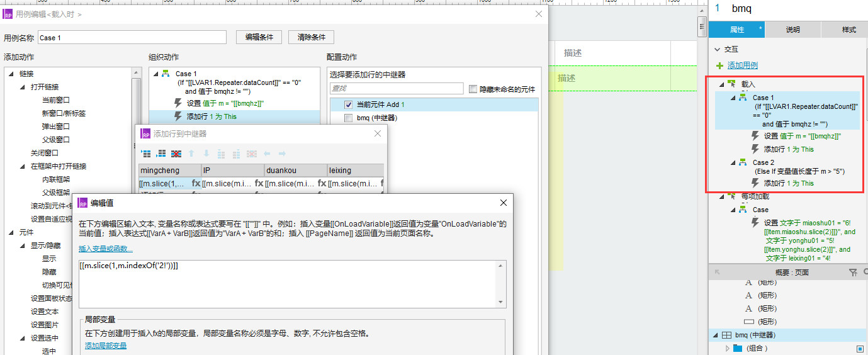Click the 清除条件 button
868x355 pixels.
[x=311, y=37]
